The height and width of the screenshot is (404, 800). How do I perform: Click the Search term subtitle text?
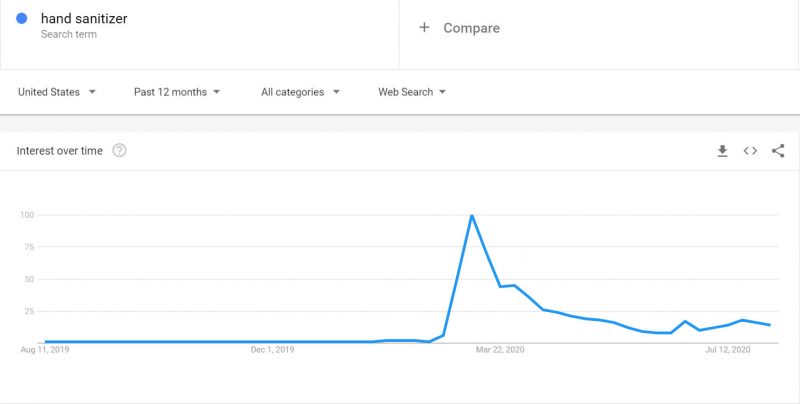tap(68, 34)
